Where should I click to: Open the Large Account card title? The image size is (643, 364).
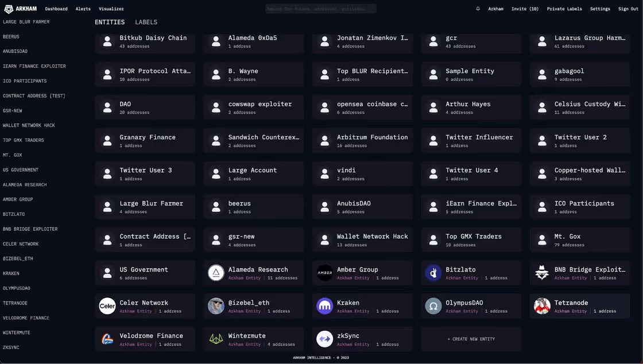click(253, 171)
